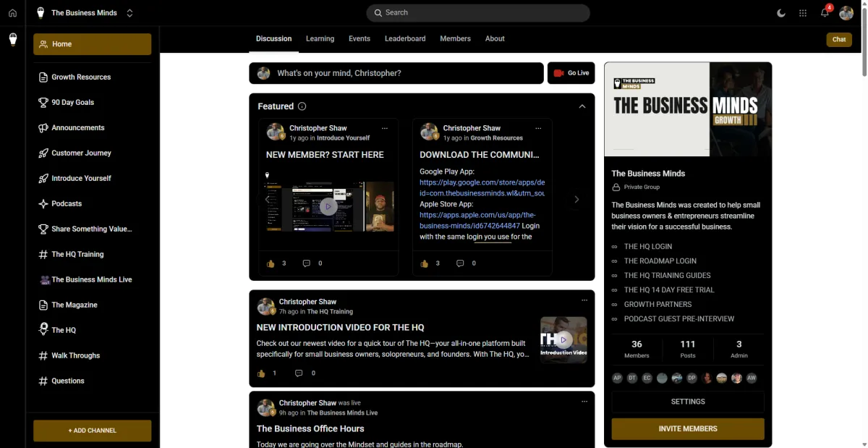This screenshot has width=868, height=448.
Task: Open THE HQ 14 DAY FREE TRIAL link
Action: click(669, 290)
